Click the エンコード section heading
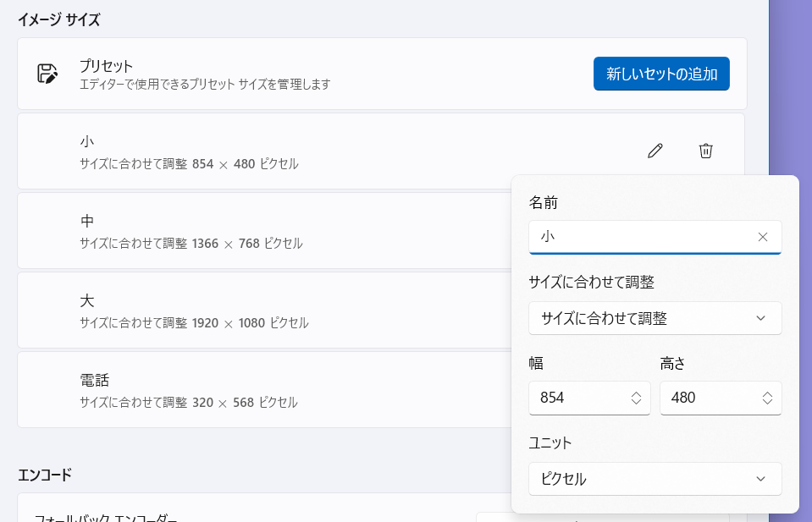Screen dimensions: 812x522 pos(44,475)
